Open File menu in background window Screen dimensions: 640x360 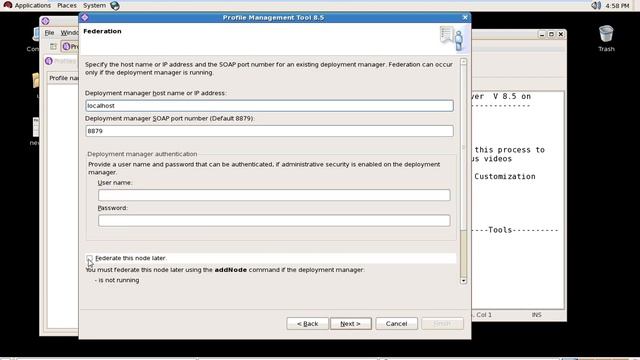(x=49, y=33)
